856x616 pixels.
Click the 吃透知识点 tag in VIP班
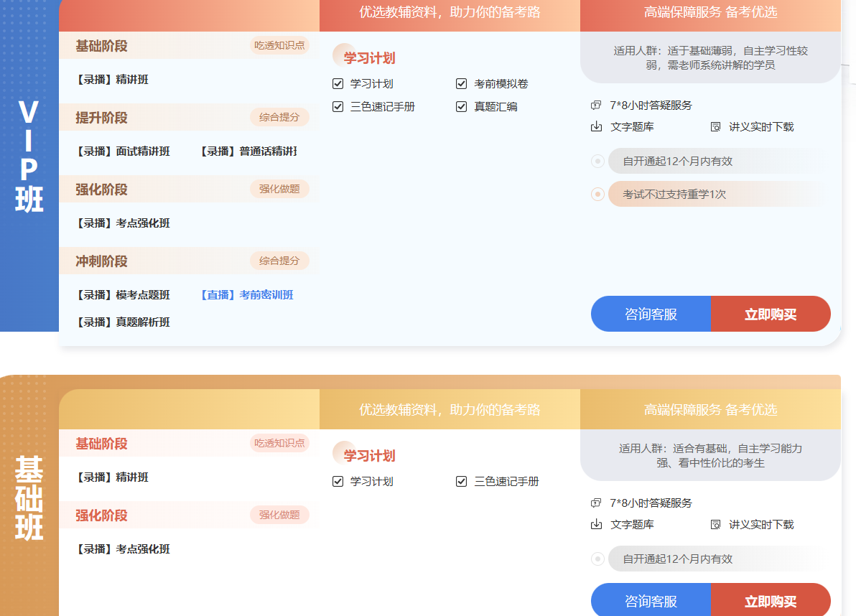coord(279,45)
